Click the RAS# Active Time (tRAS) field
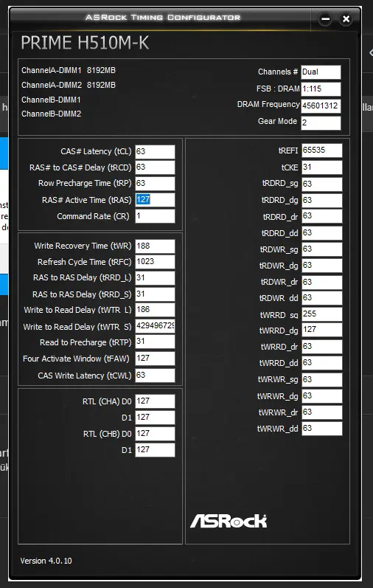373x588 pixels. (155, 200)
